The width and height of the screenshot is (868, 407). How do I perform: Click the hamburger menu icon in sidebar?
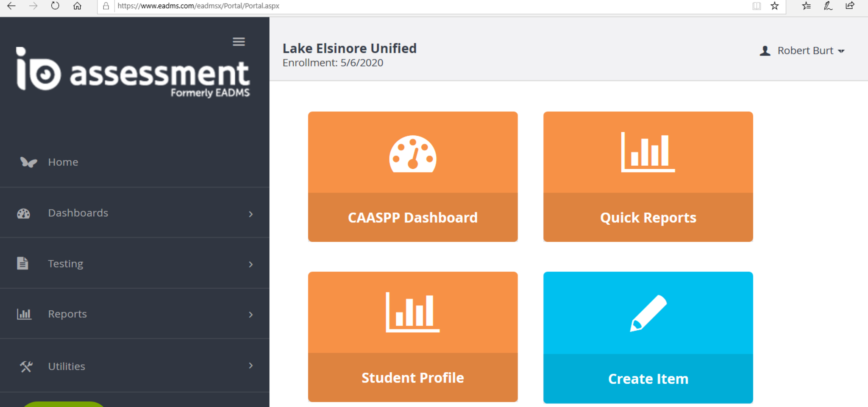[239, 42]
